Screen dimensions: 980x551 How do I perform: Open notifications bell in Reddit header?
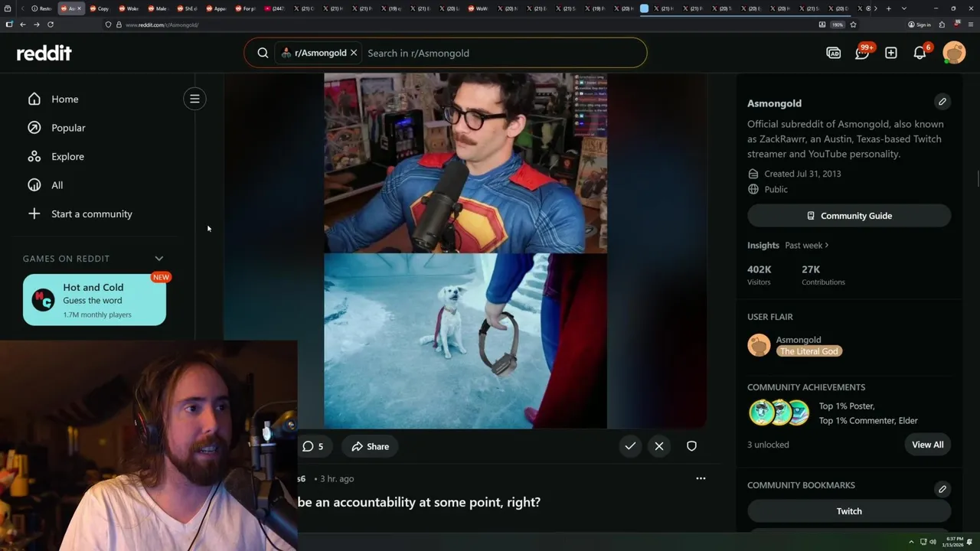(x=920, y=53)
